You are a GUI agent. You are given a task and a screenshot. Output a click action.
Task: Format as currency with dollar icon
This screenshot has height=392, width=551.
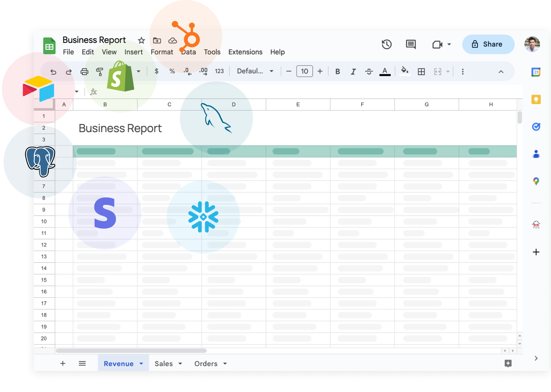pyautogui.click(x=156, y=71)
